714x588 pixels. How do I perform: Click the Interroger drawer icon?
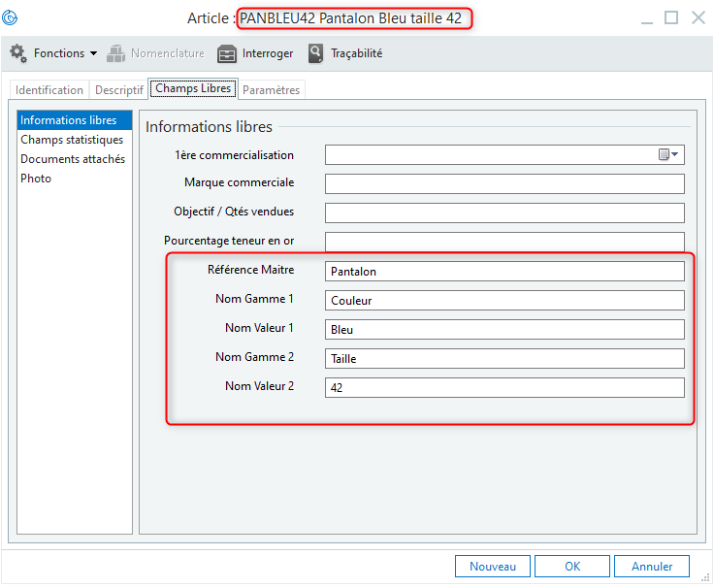[226, 53]
